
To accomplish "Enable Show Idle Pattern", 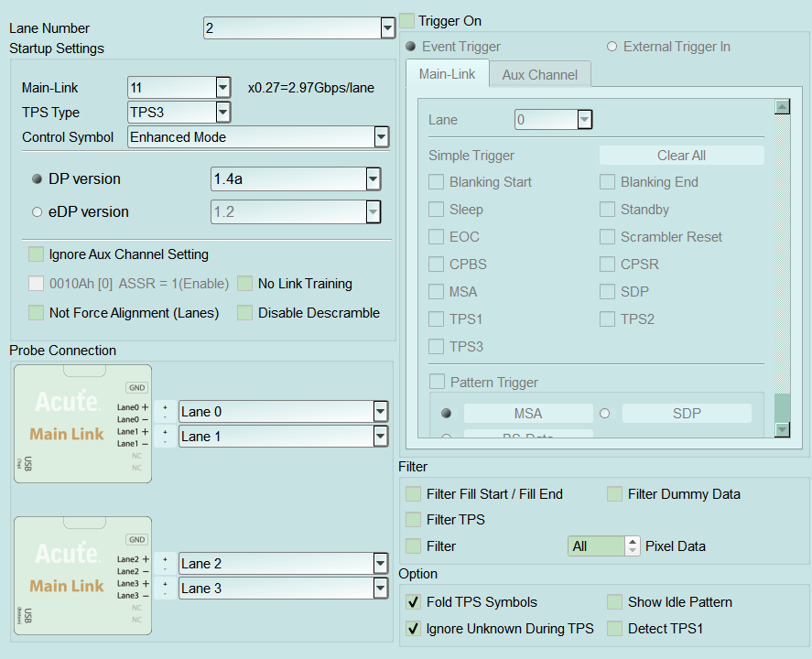I will point(614,602).
